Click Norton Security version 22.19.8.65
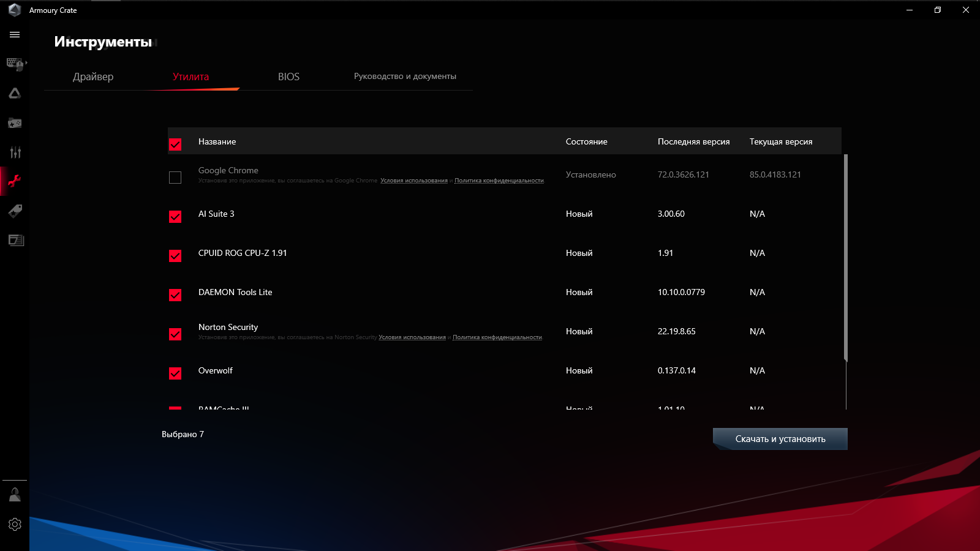Viewport: 980px width, 551px height. tap(677, 331)
